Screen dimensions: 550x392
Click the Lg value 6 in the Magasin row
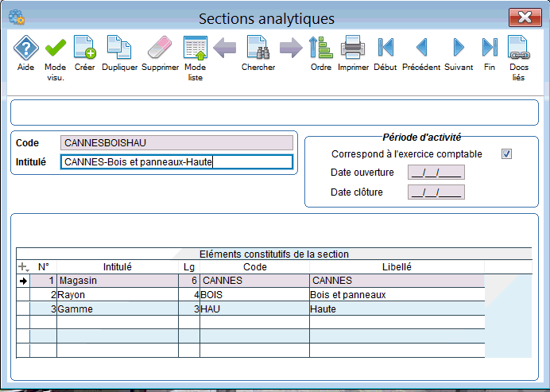(x=189, y=281)
